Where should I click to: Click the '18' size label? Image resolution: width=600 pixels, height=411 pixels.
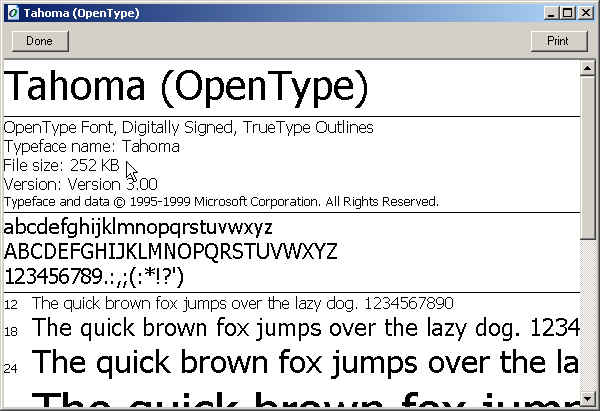[x=11, y=331]
